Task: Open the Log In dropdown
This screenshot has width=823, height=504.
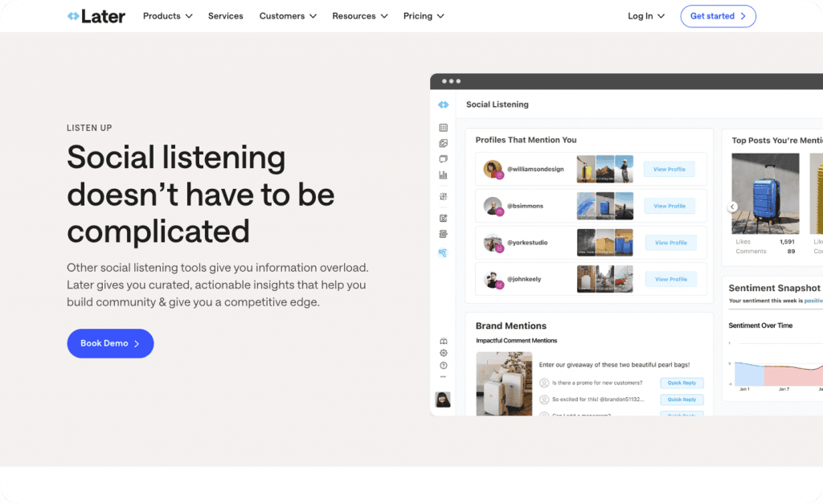Action: pos(647,16)
